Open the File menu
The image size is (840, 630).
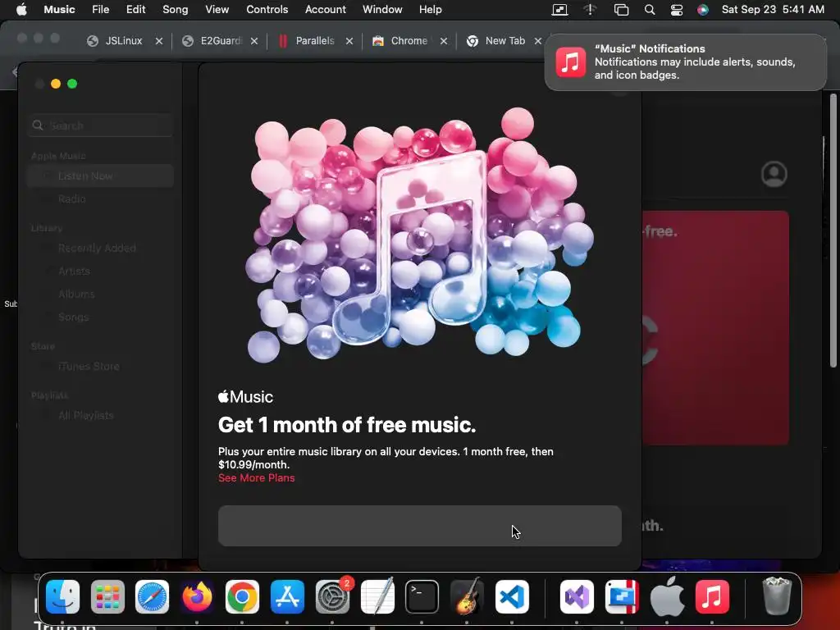[x=100, y=9]
